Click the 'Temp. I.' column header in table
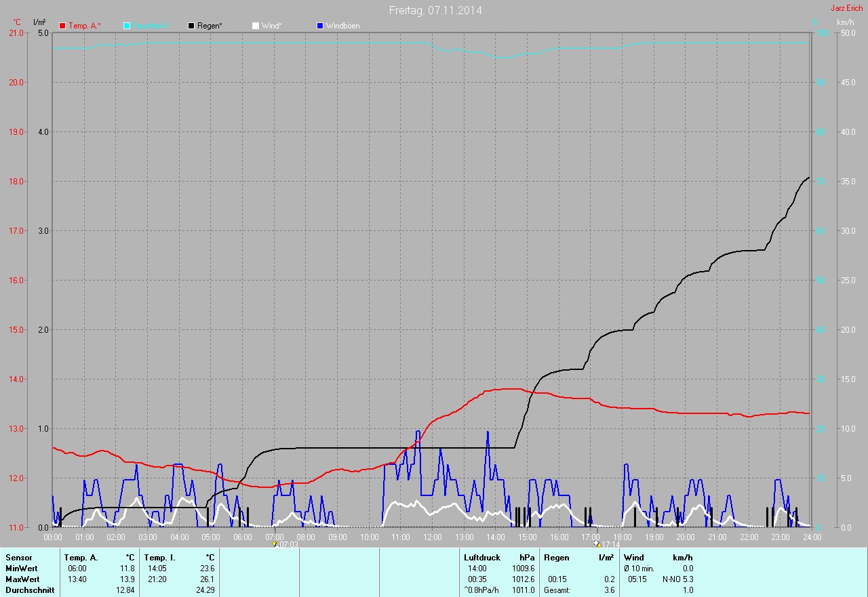 (160, 557)
